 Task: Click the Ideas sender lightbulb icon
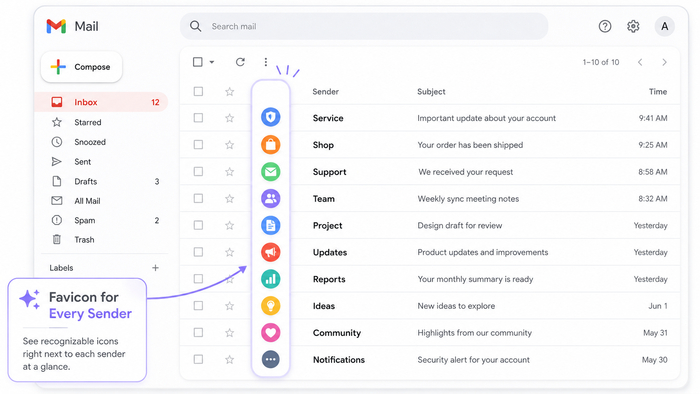click(x=271, y=306)
